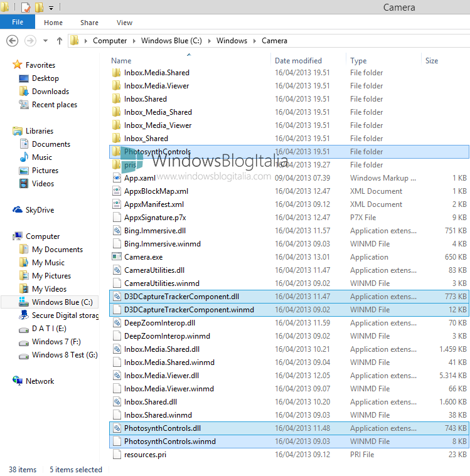Open the Windows 8 Test (G:) drive

(x=65, y=355)
